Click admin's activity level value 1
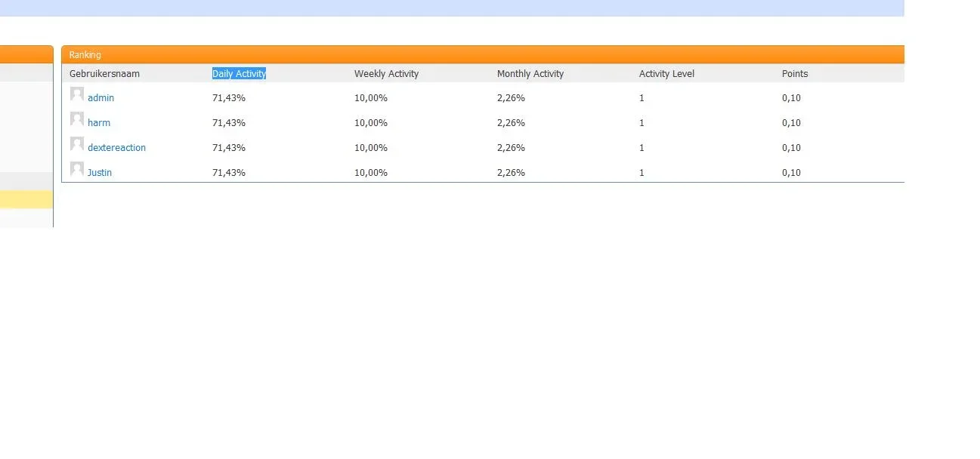The image size is (980, 459). 641,98
